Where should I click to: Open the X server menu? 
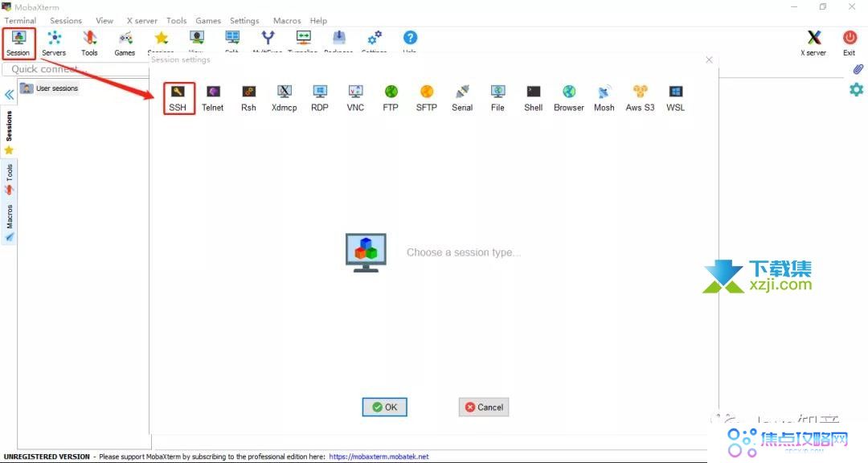tap(142, 20)
